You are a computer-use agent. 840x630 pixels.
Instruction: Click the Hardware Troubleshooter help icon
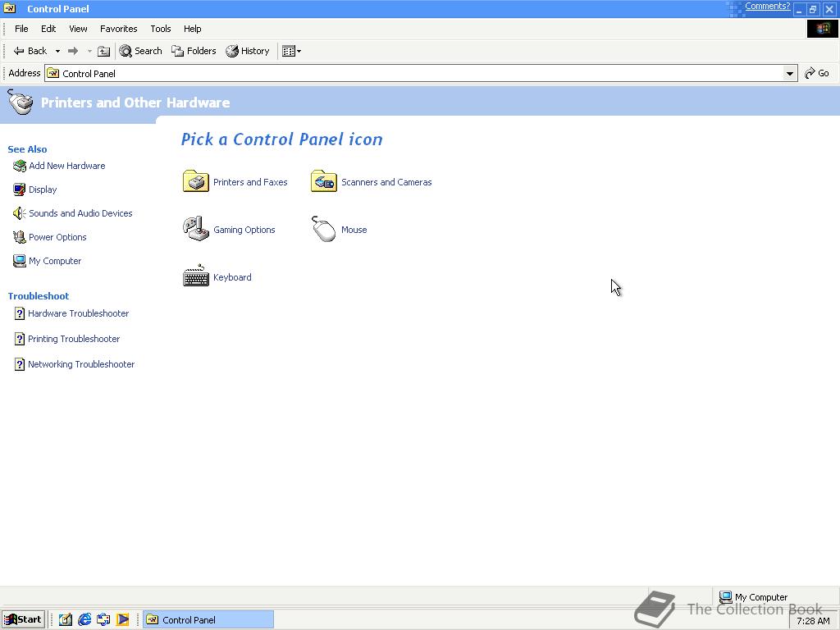point(20,313)
